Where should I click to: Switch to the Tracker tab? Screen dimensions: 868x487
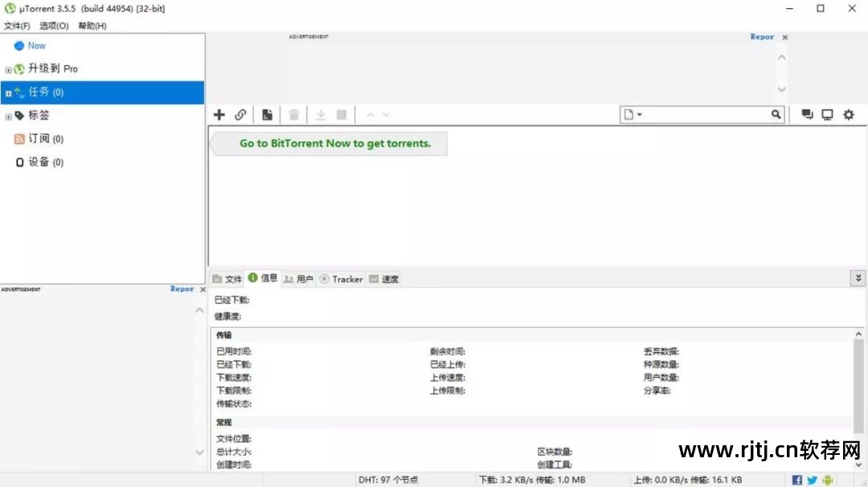(344, 279)
